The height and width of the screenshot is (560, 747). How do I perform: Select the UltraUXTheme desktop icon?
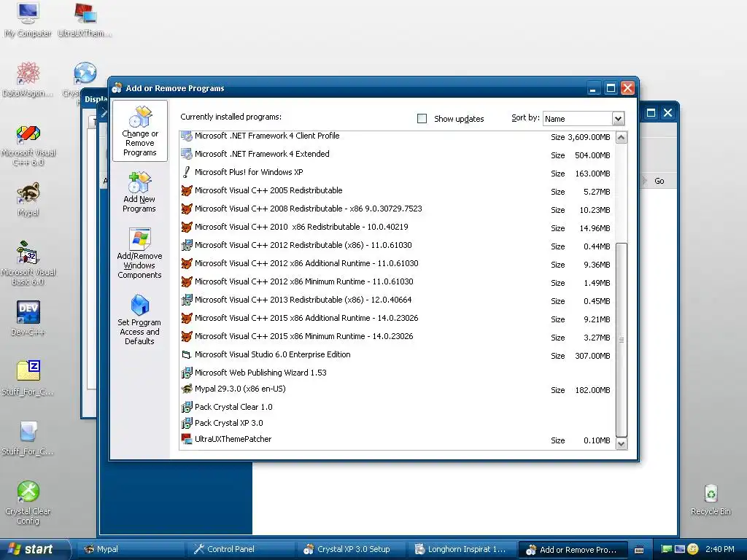pos(85,20)
